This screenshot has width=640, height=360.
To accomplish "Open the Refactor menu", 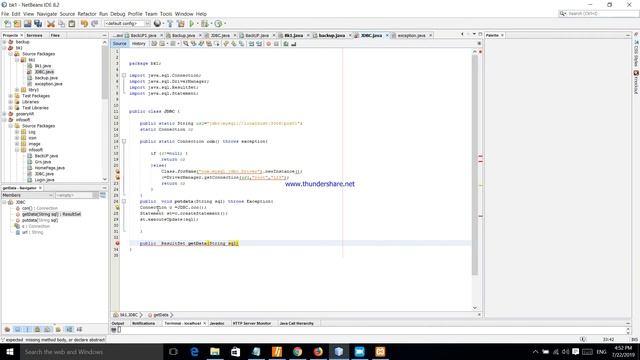I will point(87,14).
